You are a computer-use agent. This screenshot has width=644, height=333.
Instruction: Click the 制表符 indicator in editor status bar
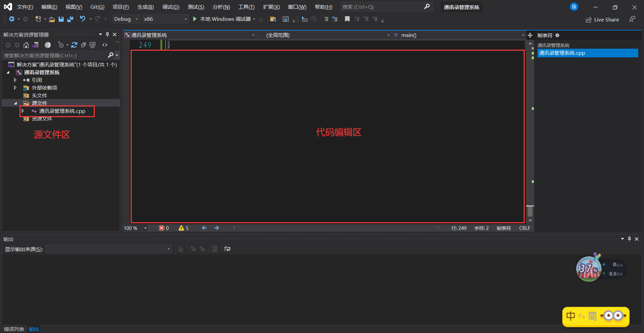504,228
